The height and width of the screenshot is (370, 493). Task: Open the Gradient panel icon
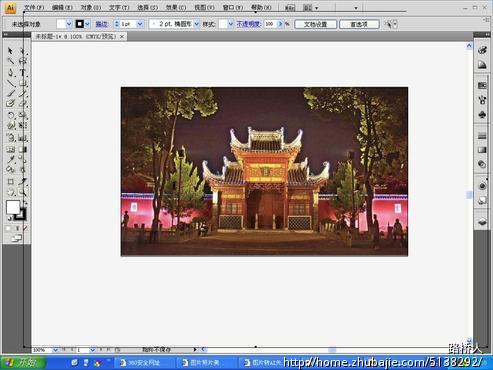[x=482, y=150]
